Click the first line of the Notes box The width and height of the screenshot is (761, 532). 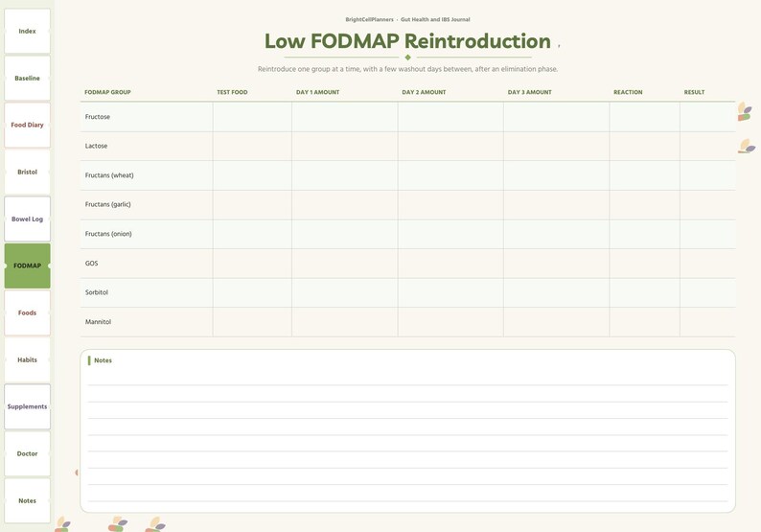(x=407, y=378)
